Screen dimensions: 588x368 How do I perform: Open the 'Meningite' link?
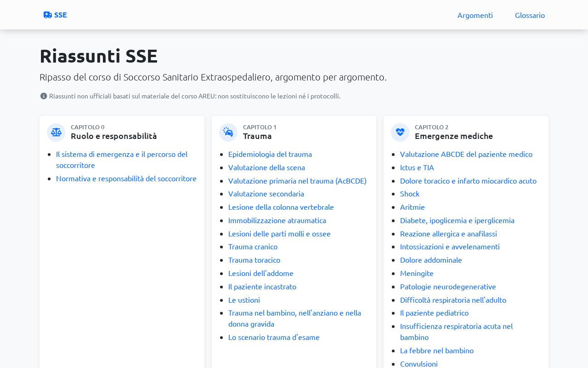pos(417,273)
